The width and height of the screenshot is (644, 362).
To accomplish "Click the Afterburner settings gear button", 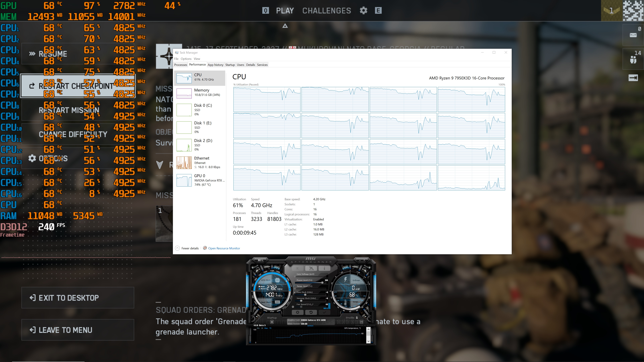I will coord(298,312).
